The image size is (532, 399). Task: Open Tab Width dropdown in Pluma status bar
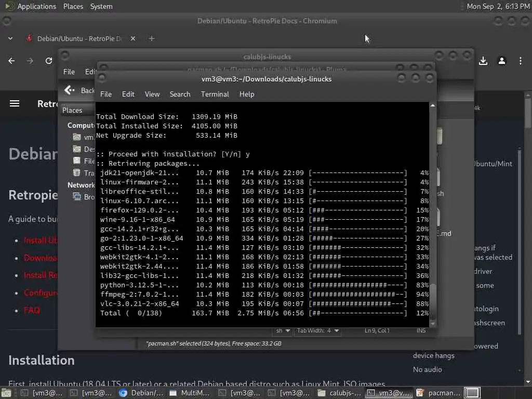[317, 330]
